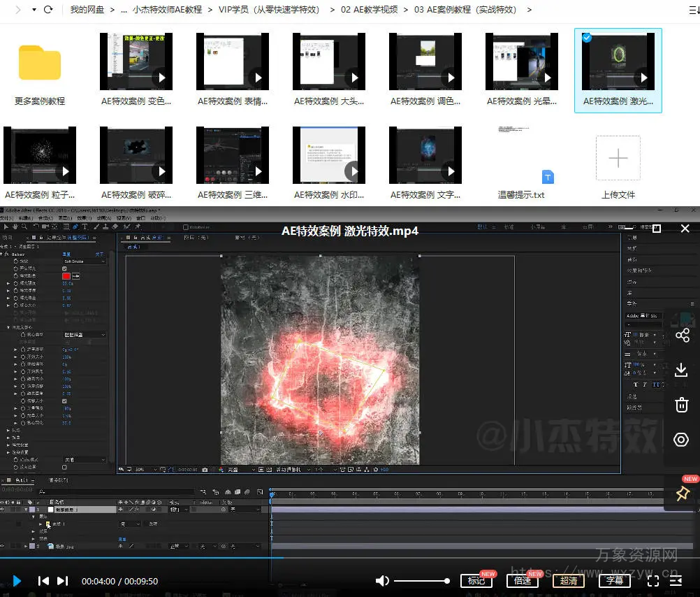Delete the video with the trash icon

pos(681,404)
